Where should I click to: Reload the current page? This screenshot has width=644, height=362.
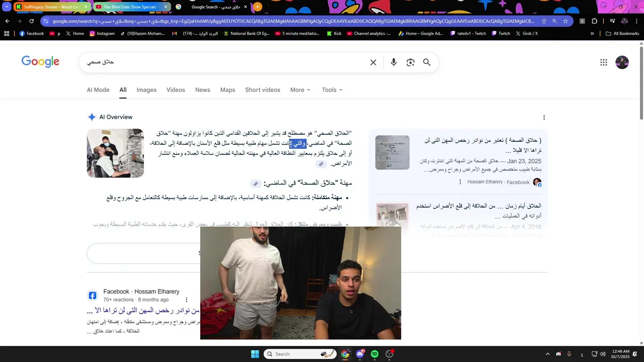[31, 21]
